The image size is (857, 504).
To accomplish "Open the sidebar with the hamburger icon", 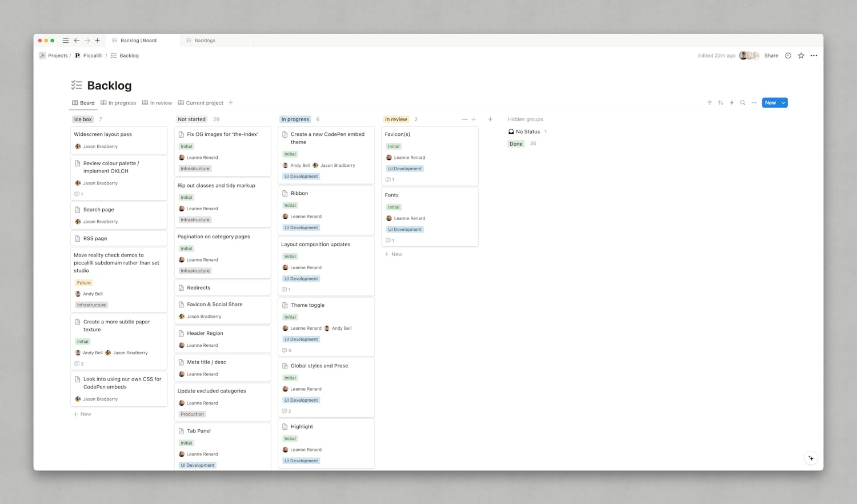I will click(x=66, y=41).
